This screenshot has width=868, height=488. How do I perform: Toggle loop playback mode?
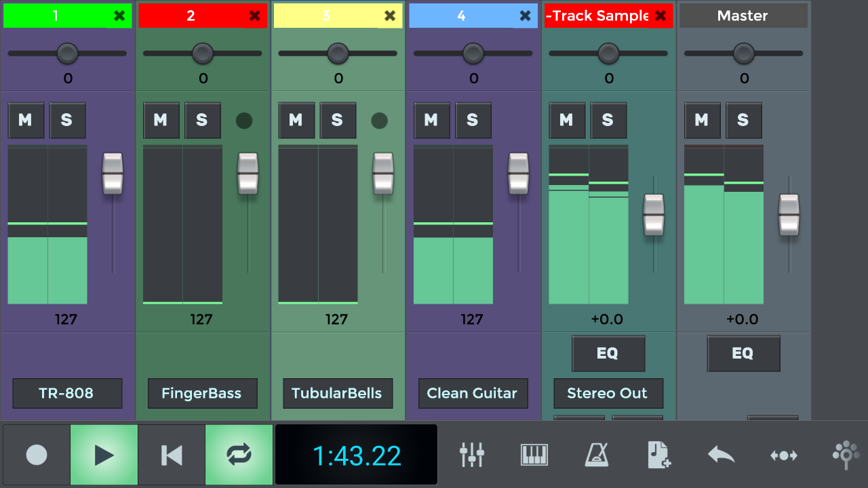coord(239,455)
